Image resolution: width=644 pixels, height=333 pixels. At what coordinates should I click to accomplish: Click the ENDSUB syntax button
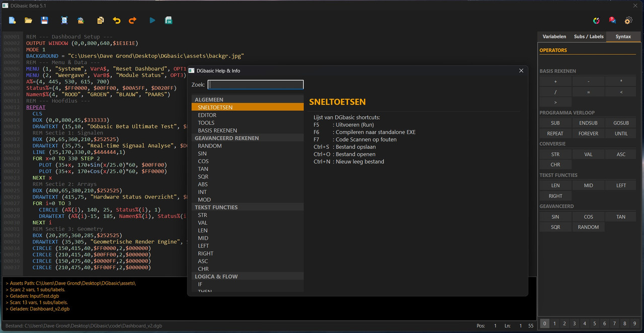point(588,123)
